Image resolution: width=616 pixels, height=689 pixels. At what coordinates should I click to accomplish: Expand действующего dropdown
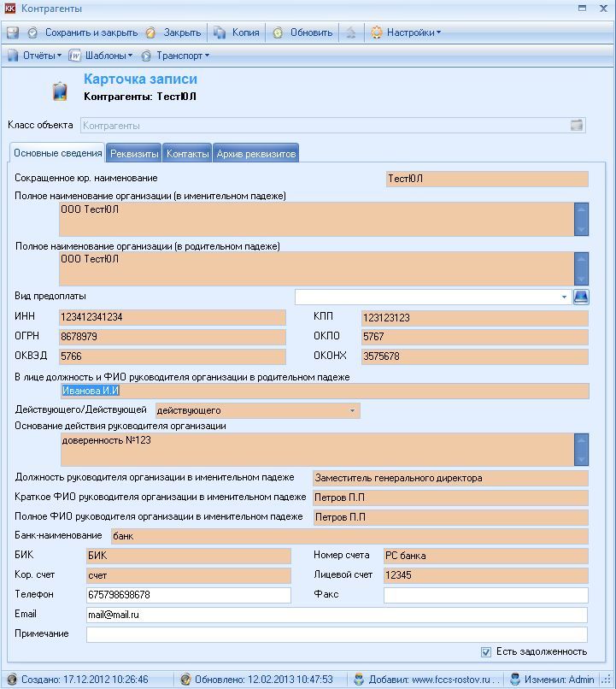pyautogui.click(x=352, y=411)
